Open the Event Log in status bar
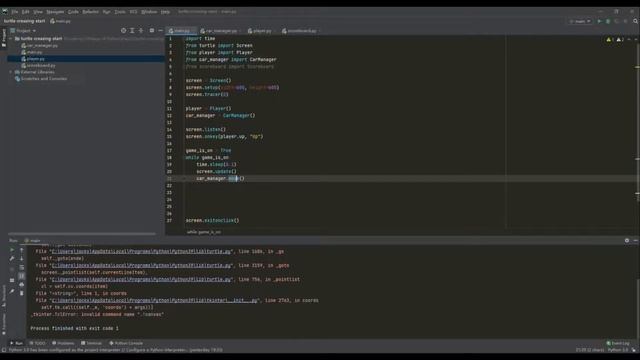The image size is (640, 360). tap(618, 343)
